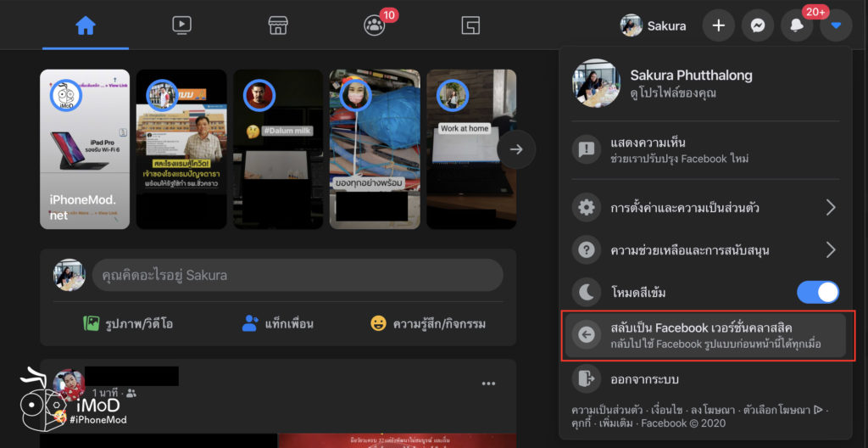Click the question mark help icon
The width and height of the screenshot is (868, 448).
pos(586,250)
